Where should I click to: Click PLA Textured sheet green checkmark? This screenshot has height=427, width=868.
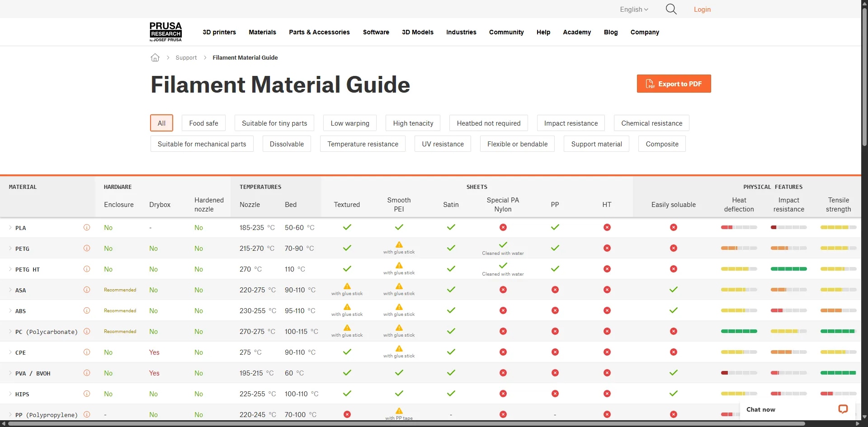pos(347,227)
